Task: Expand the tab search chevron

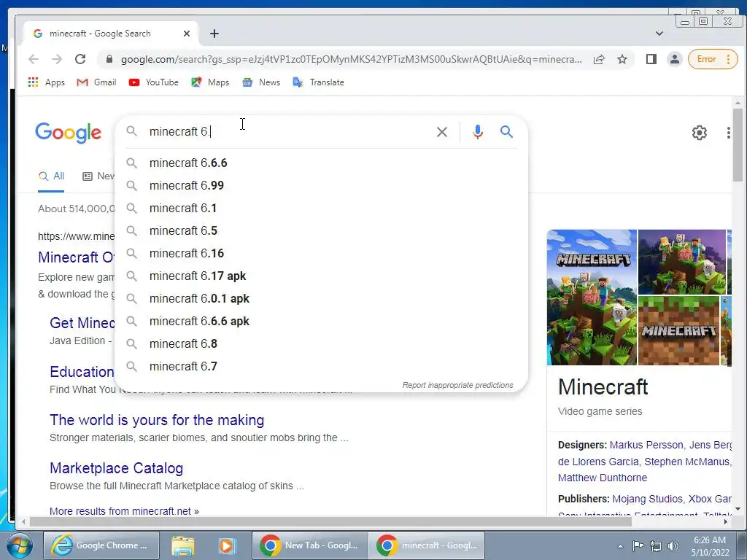Action: 659,34
